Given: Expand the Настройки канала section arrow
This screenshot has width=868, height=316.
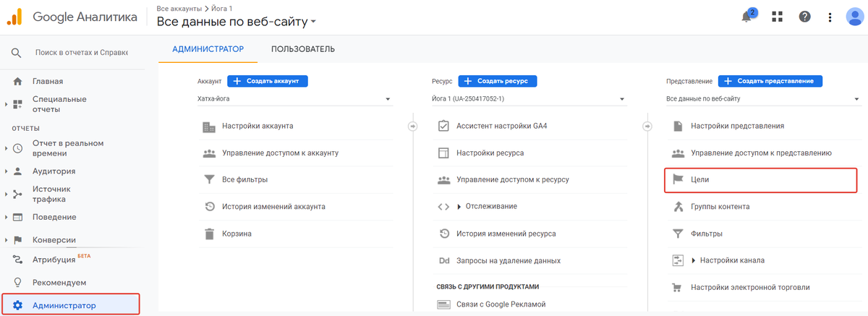Looking at the screenshot, I should coord(694,260).
